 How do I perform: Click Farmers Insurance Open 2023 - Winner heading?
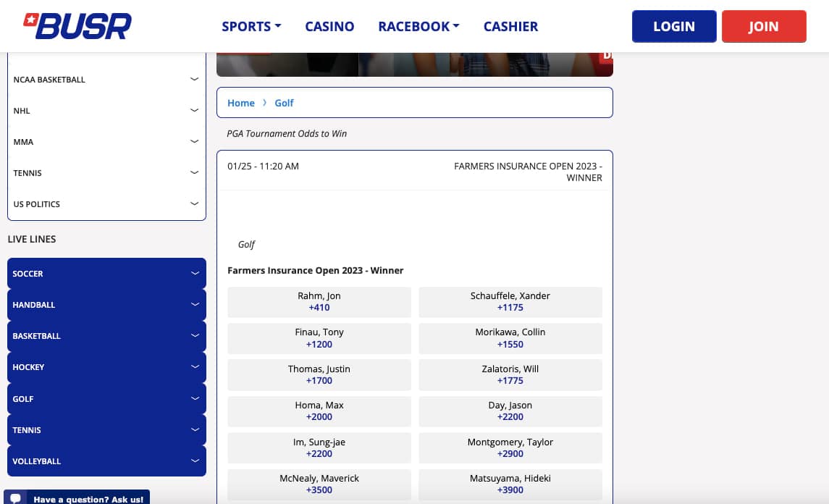[x=316, y=270]
